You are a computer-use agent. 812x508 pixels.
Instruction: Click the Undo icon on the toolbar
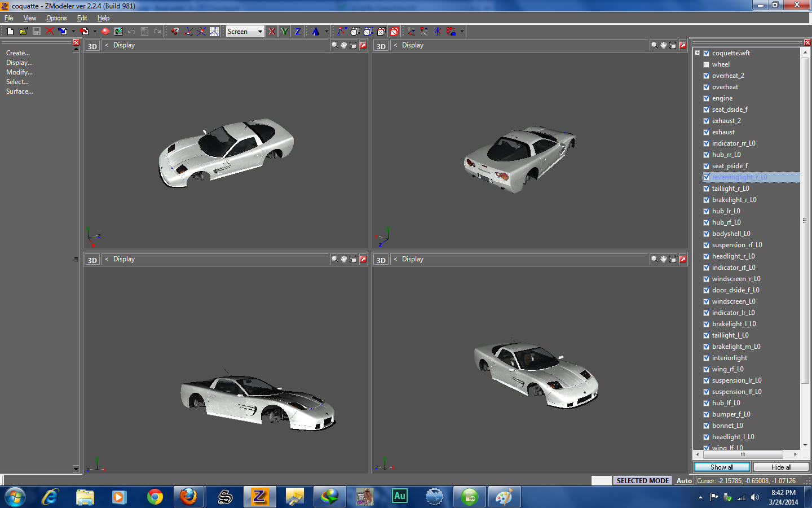pyautogui.click(x=131, y=31)
